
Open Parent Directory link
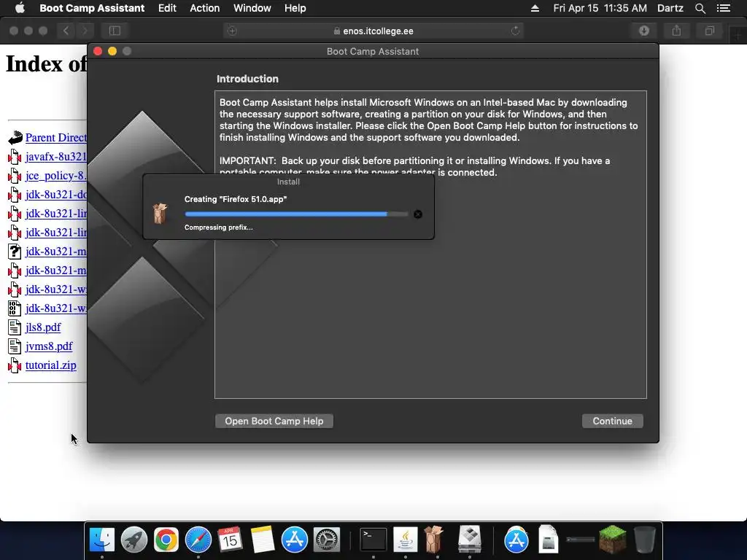pyautogui.click(x=56, y=138)
